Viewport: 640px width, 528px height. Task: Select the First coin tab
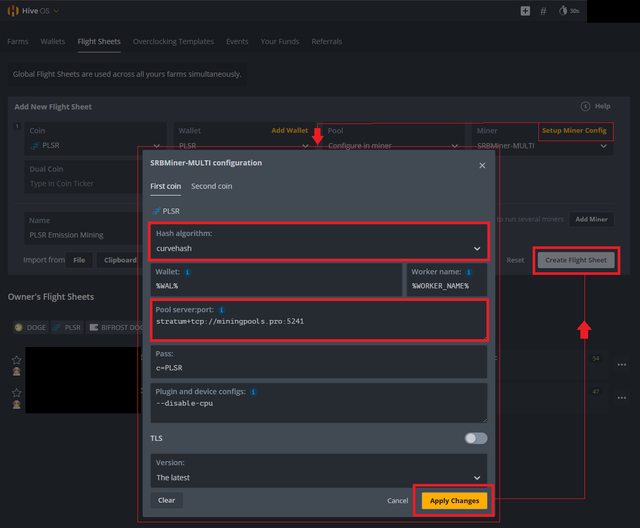(x=165, y=186)
